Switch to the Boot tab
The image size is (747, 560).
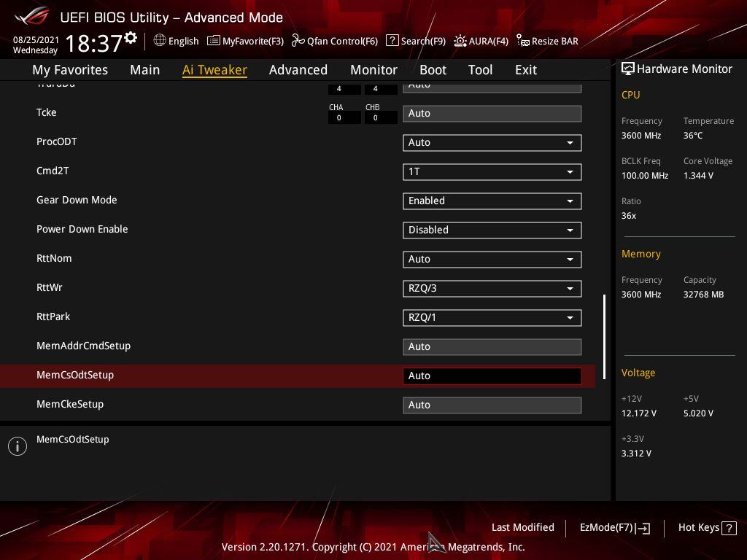click(433, 70)
